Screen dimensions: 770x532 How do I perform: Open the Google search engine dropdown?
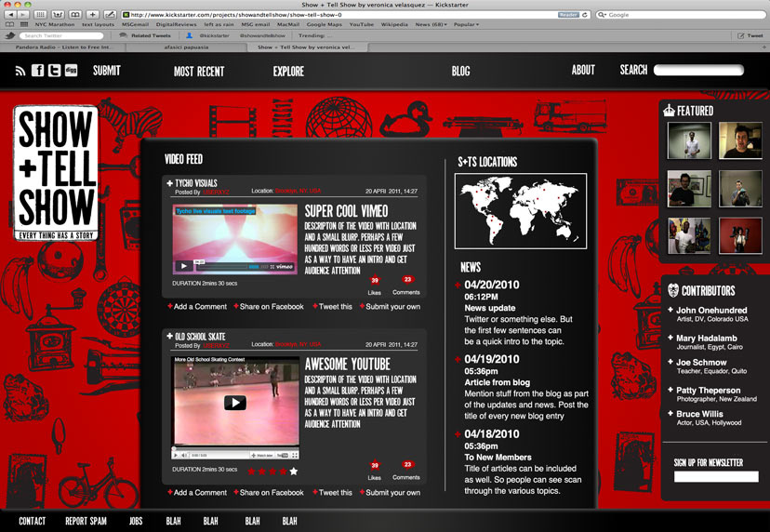(x=602, y=15)
